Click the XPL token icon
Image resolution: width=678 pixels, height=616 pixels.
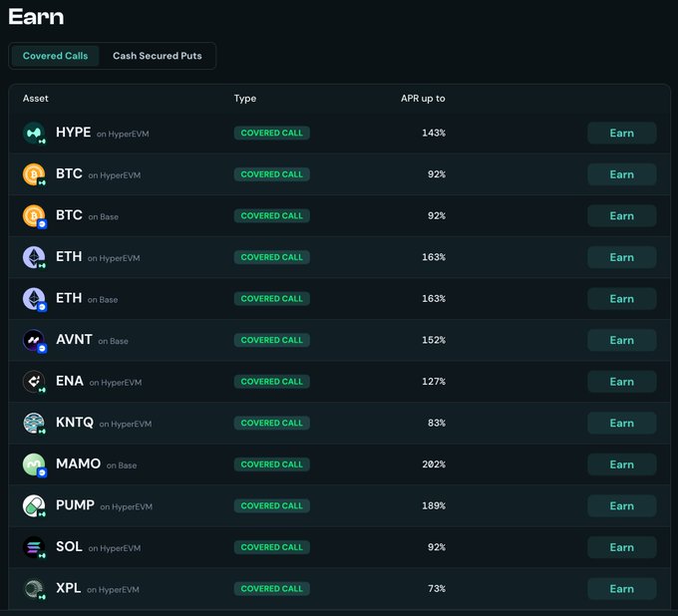pos(34,588)
